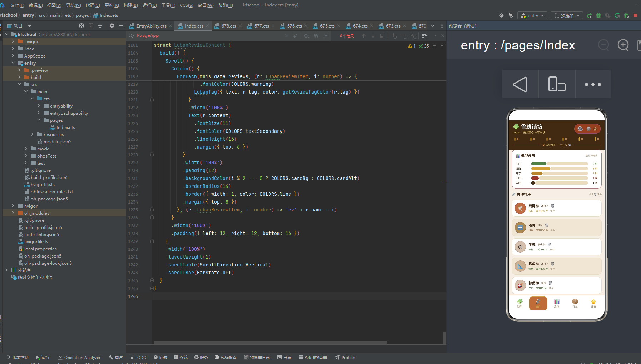The image size is (641, 364).
Task: Click the filter search results icon
Action: coord(424,36)
